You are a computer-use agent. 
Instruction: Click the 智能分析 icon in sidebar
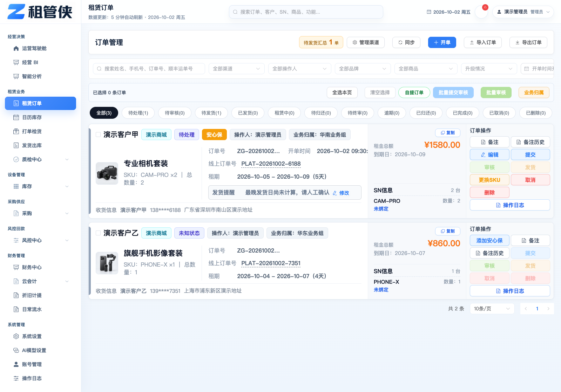click(x=16, y=76)
